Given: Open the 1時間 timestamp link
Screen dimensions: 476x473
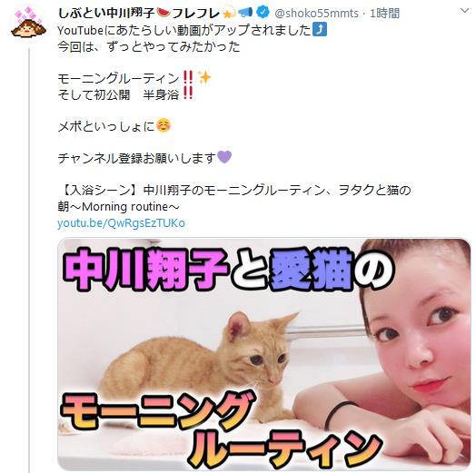Looking at the screenshot, I should point(384,14).
